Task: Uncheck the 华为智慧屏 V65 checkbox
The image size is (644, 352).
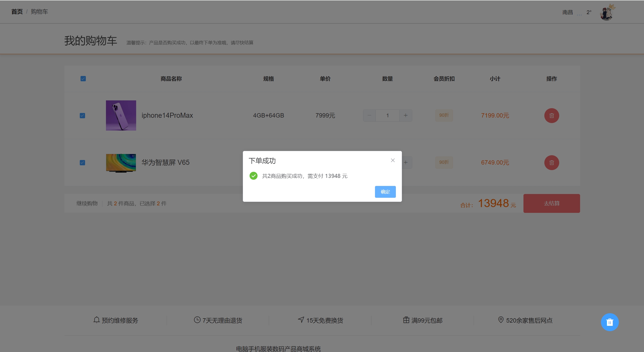Action: (x=82, y=163)
